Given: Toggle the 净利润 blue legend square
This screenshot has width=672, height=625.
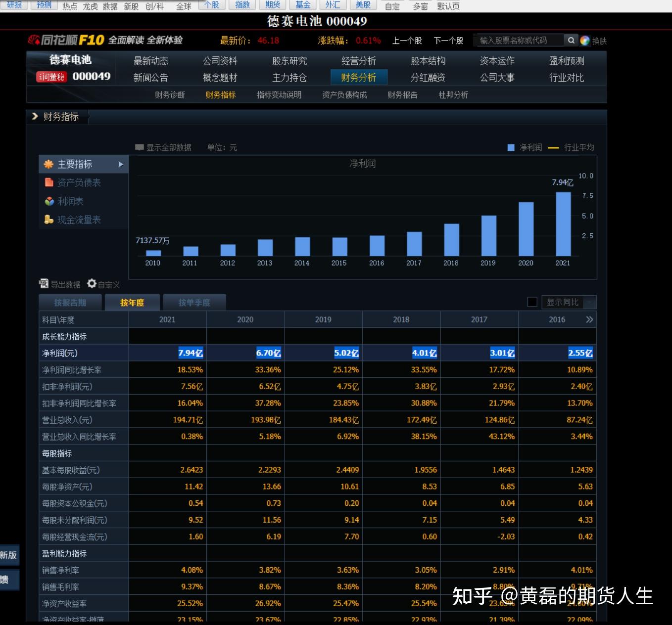Looking at the screenshot, I should click(x=511, y=147).
